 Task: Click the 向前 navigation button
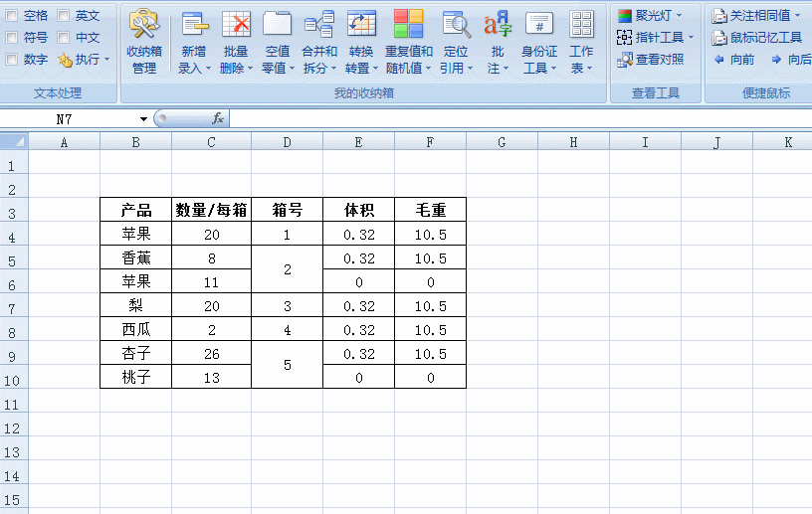tap(734, 60)
